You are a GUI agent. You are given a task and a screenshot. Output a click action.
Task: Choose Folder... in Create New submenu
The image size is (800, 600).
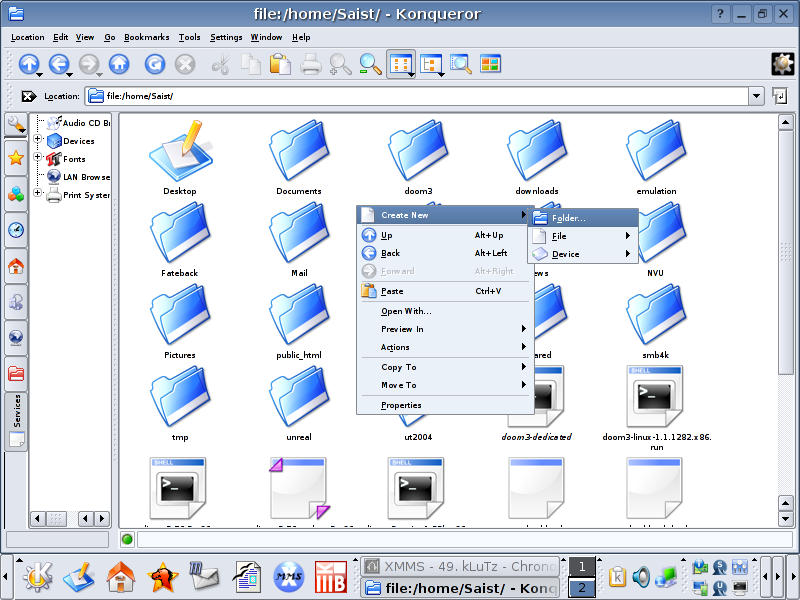(x=568, y=218)
